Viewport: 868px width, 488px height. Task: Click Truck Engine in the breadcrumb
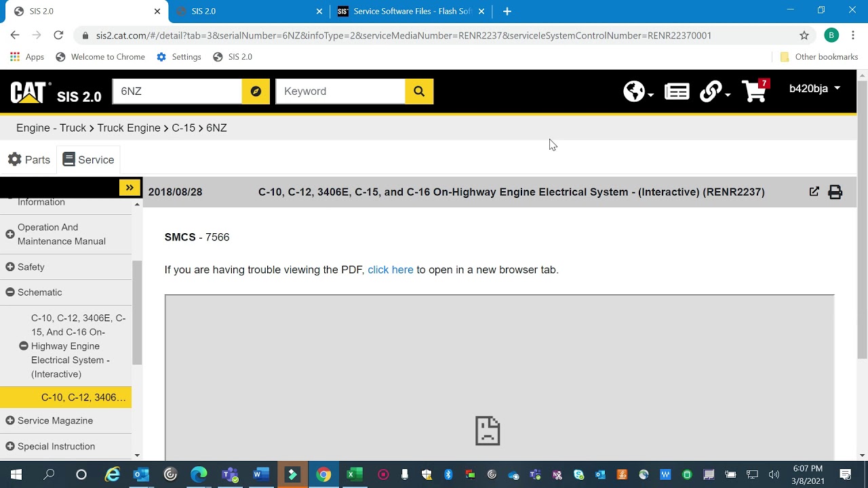coord(129,128)
